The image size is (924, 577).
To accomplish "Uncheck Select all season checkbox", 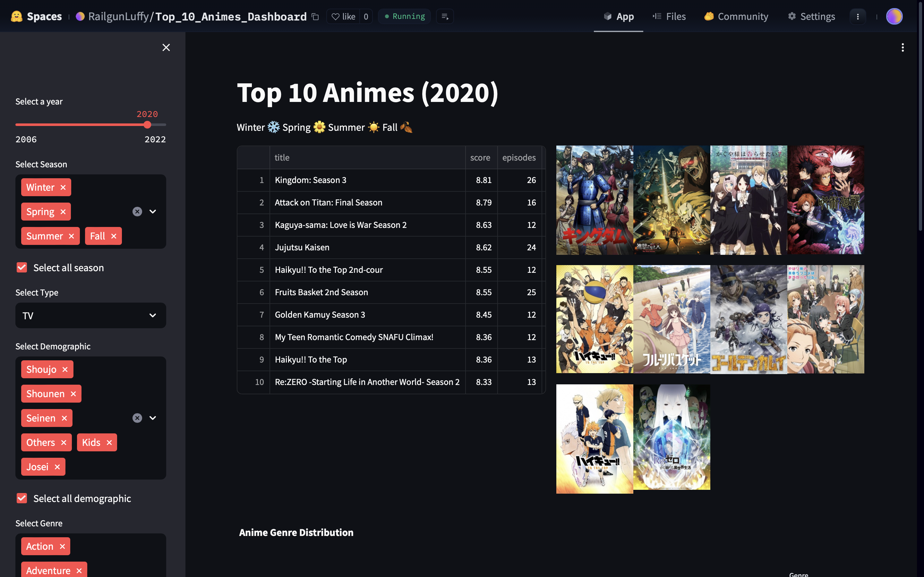I will coord(22,268).
